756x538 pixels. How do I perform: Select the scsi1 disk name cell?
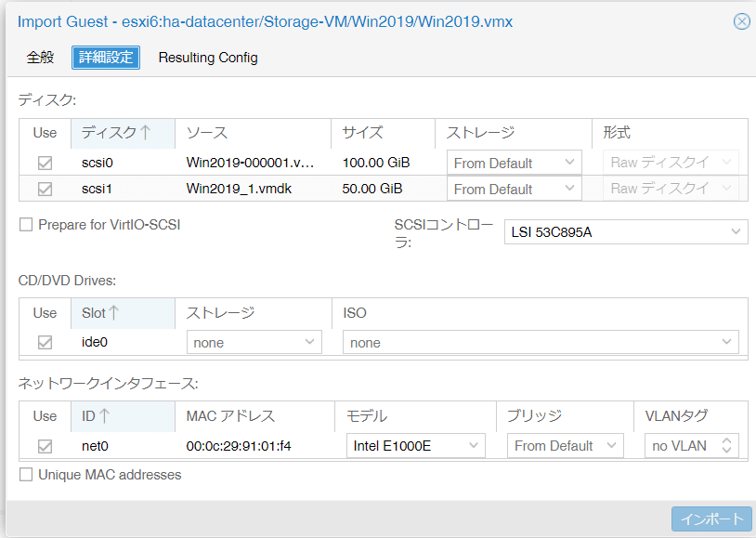pyautogui.click(x=123, y=189)
